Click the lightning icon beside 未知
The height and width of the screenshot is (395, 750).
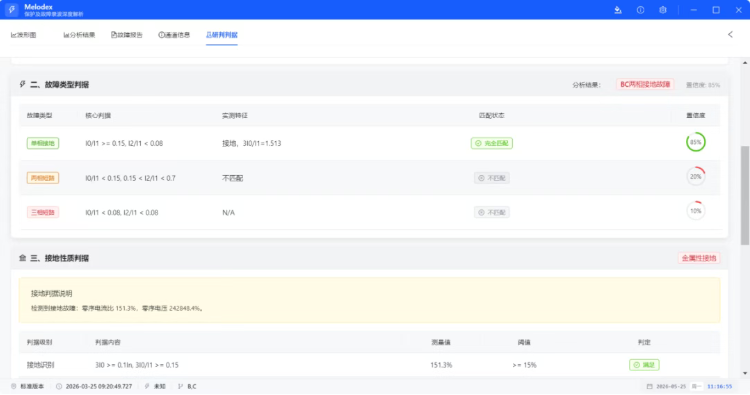pos(147,386)
